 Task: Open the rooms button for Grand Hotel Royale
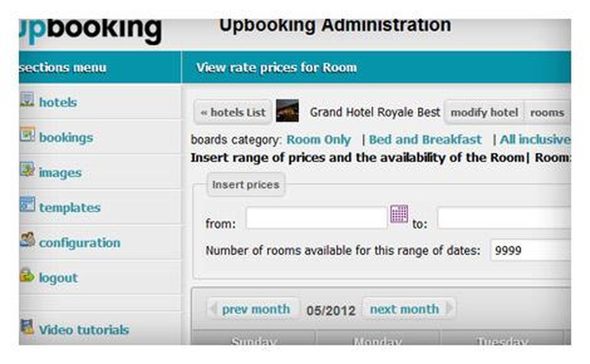tap(547, 112)
